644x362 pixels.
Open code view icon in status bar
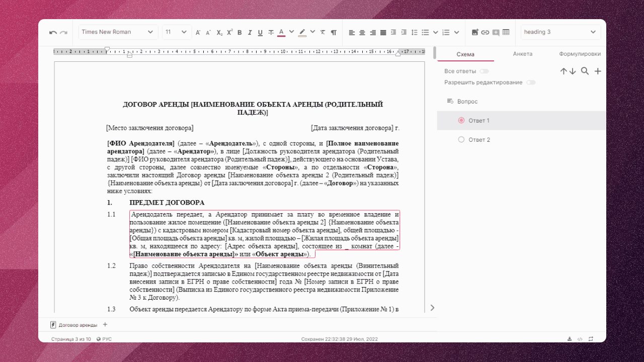(580, 339)
